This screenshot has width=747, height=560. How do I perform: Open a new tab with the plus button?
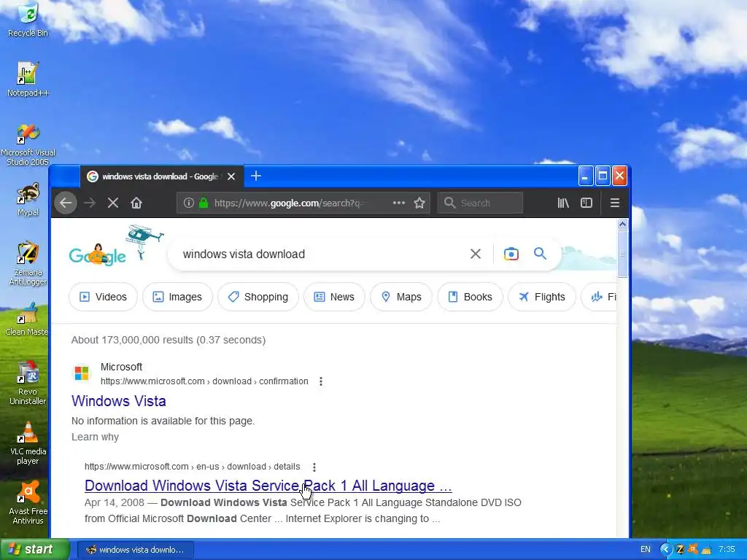(256, 176)
